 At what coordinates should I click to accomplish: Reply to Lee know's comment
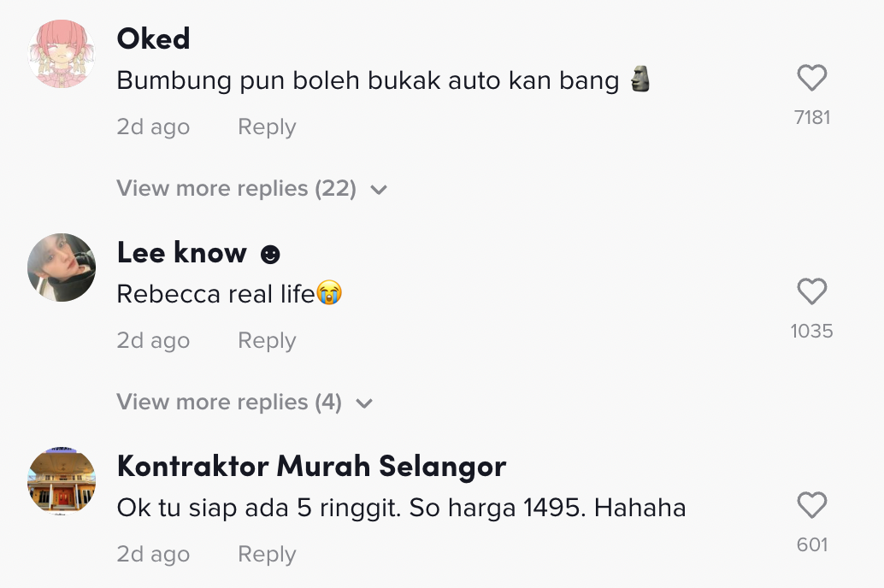(x=267, y=340)
